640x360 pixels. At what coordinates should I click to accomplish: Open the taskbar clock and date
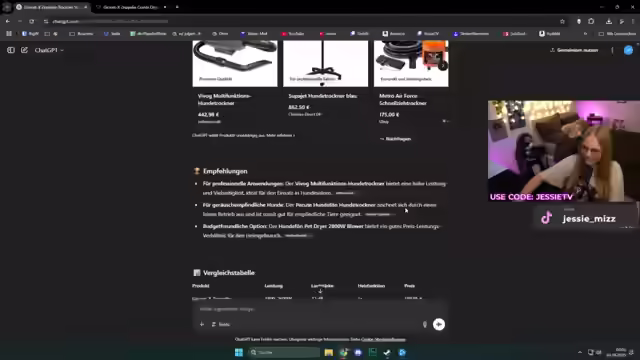[616, 352]
